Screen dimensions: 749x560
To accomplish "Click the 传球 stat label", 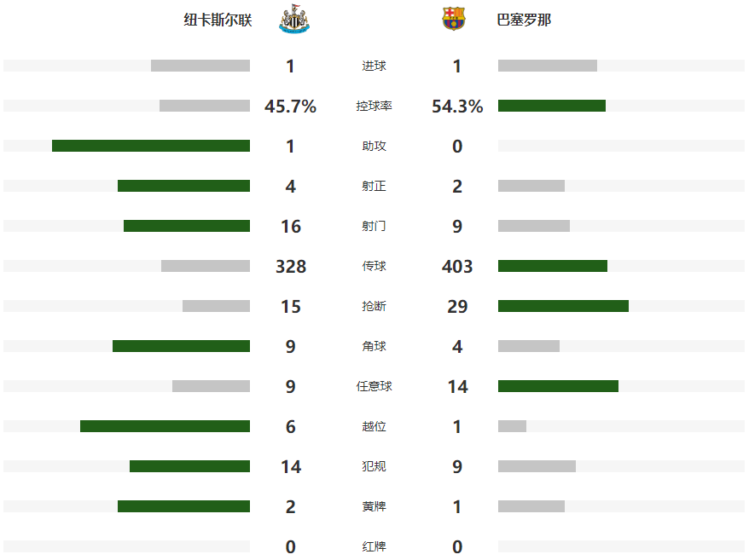I will (x=374, y=266).
